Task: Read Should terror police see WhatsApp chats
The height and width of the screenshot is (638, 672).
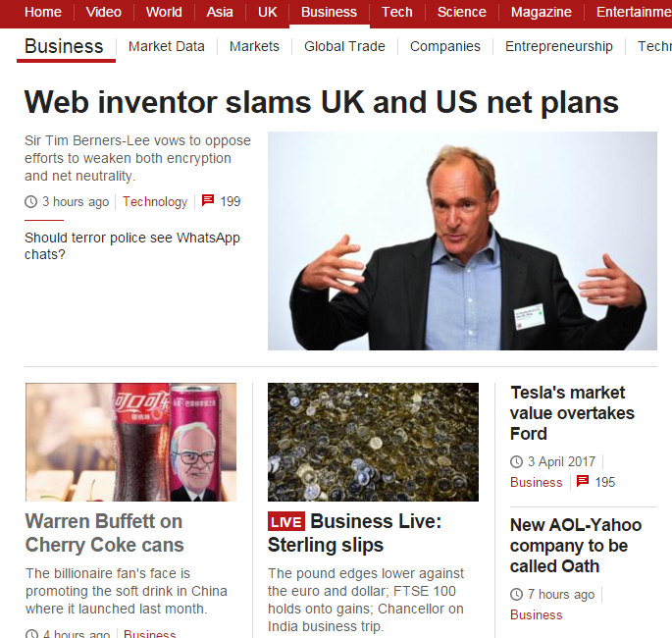Action: pyautogui.click(x=132, y=245)
